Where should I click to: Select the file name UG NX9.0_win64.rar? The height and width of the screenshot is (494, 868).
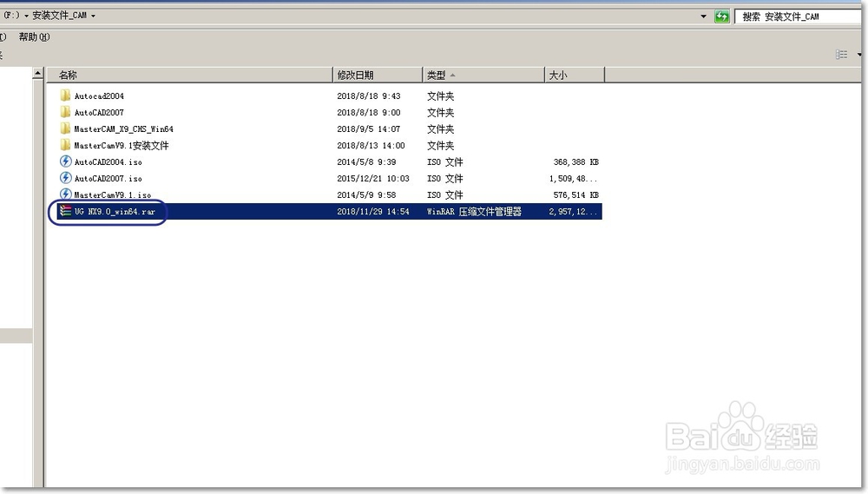tap(115, 212)
